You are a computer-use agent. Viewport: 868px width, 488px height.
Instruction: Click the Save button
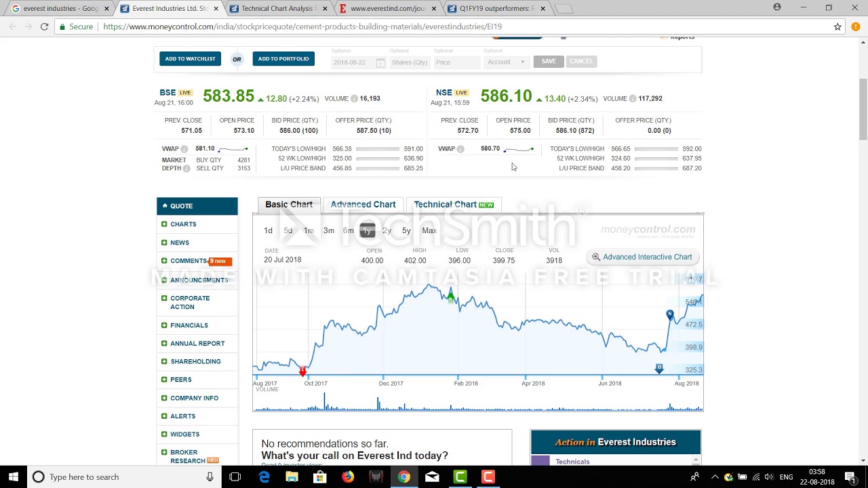548,62
